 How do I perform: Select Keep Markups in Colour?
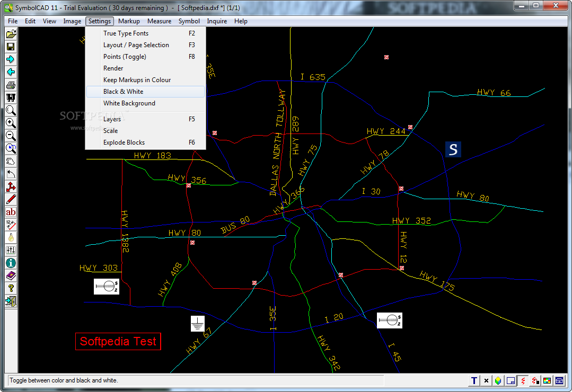click(146, 80)
